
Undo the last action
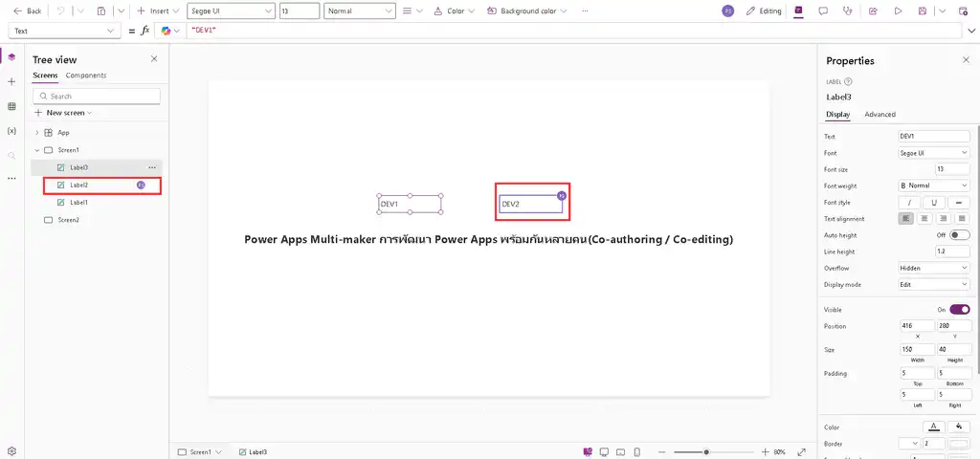(x=60, y=11)
